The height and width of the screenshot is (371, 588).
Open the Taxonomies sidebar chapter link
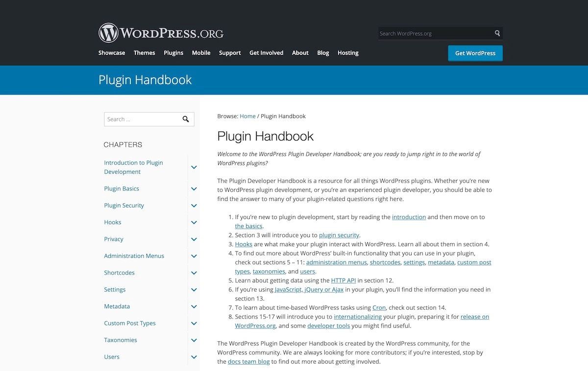coord(121,340)
